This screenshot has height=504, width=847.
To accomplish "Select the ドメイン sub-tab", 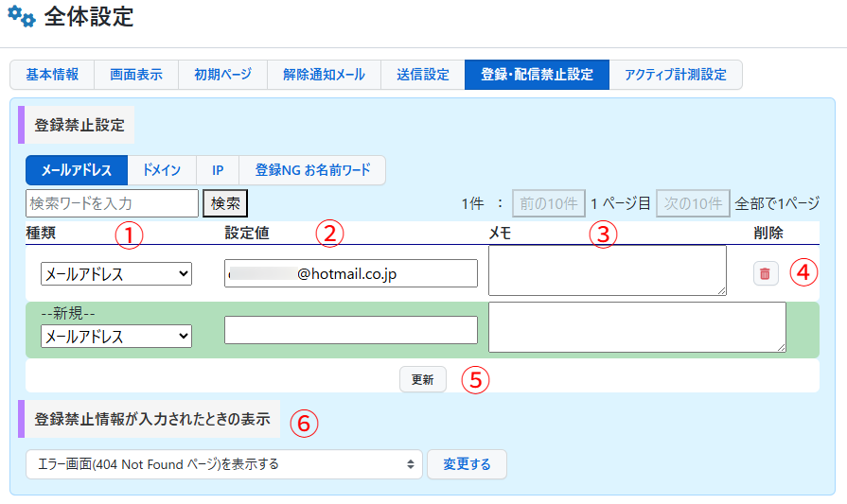I will pos(161,170).
